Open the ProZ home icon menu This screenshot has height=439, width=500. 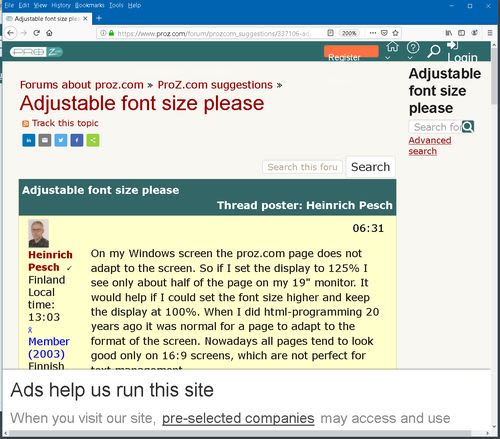tap(392, 47)
